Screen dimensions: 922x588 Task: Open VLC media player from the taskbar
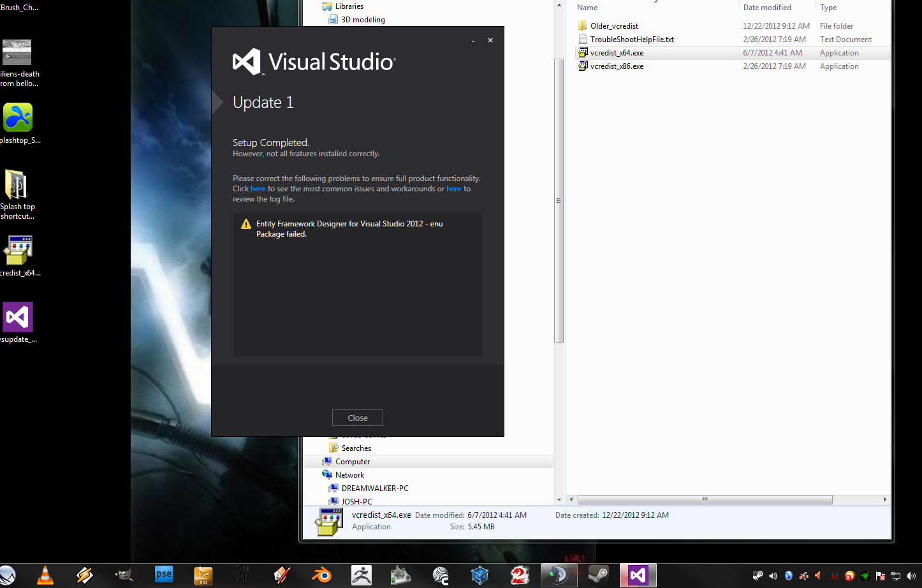[x=45, y=575]
